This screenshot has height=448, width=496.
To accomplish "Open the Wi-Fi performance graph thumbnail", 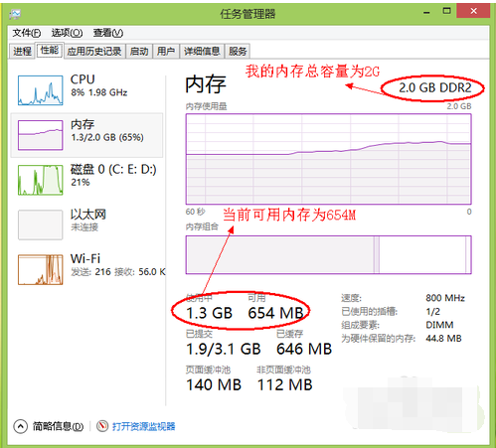I will click(x=41, y=269).
